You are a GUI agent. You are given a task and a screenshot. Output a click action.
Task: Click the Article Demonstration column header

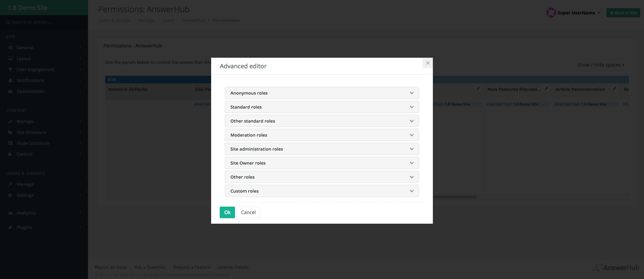(580, 89)
